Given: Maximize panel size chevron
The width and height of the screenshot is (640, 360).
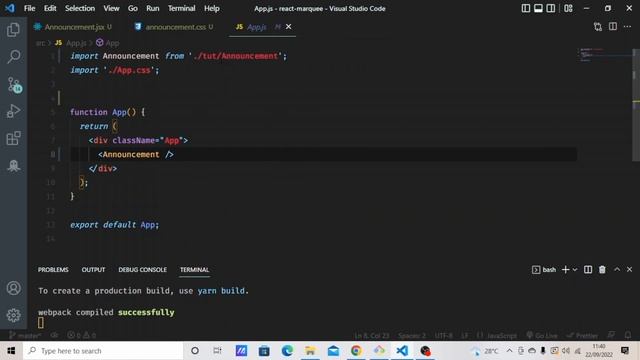Looking at the screenshot, I should click(x=617, y=269).
